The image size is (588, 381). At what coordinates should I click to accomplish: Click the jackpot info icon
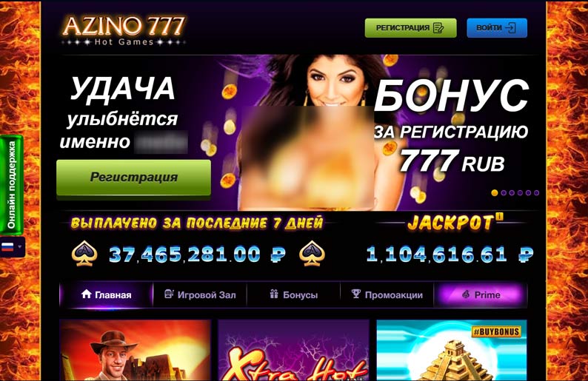(x=499, y=216)
